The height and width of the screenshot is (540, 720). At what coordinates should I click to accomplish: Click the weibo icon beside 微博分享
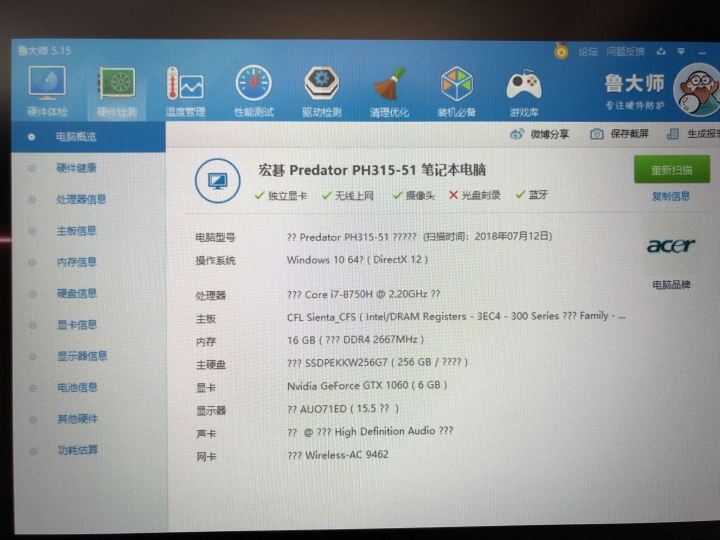517,134
